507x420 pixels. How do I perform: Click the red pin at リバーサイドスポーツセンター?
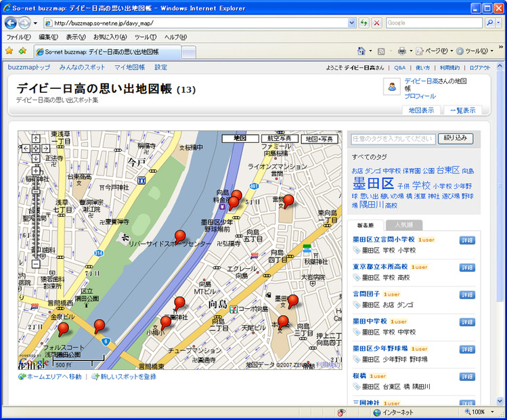pyautogui.click(x=180, y=237)
